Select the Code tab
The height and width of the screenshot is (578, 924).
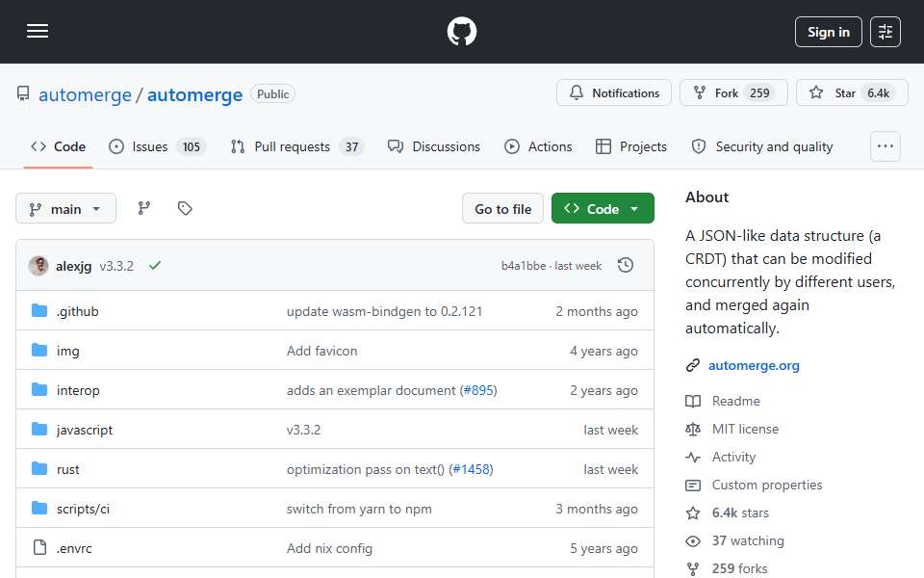pos(58,146)
